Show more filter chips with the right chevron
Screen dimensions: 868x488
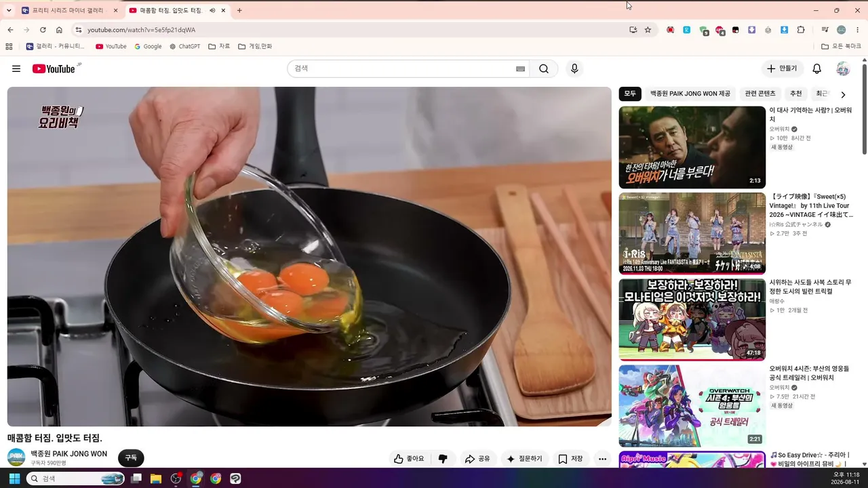tap(843, 94)
